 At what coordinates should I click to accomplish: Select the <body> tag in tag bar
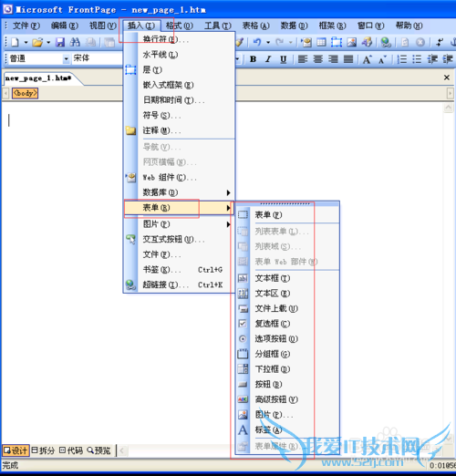click(25, 93)
